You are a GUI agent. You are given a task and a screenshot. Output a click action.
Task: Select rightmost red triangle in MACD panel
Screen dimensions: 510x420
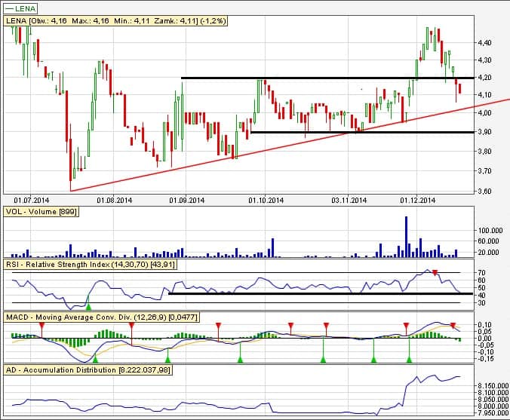tap(453, 325)
